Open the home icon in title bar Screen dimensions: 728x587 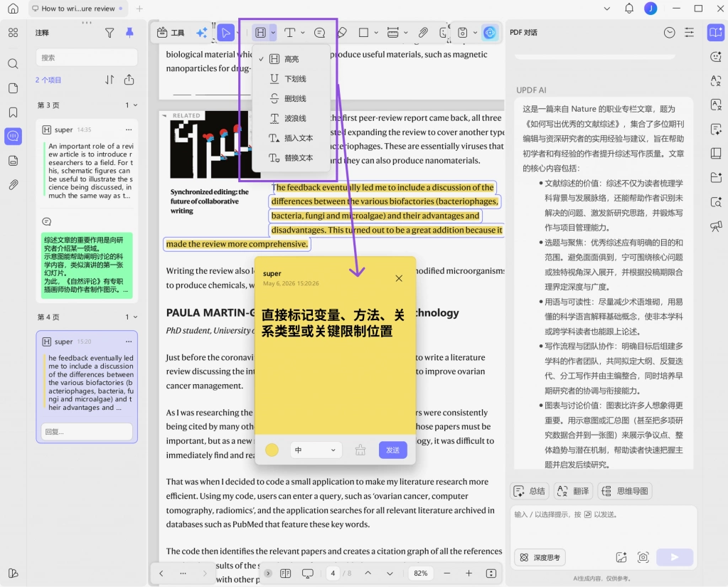(x=13, y=9)
